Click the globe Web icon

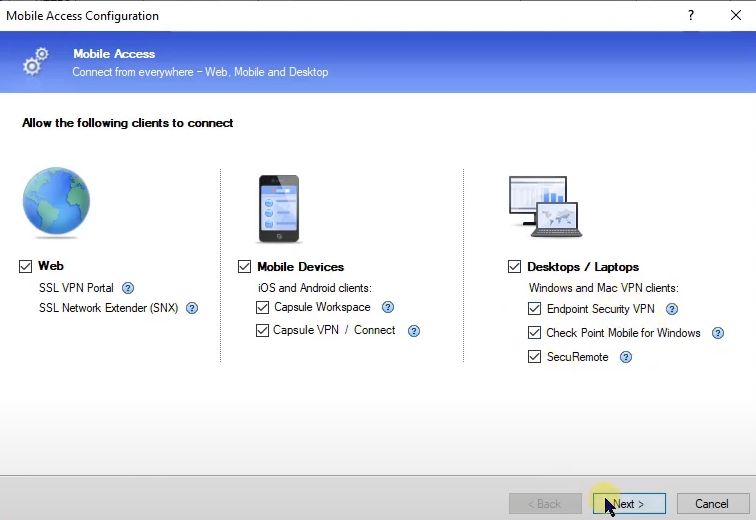click(x=56, y=202)
